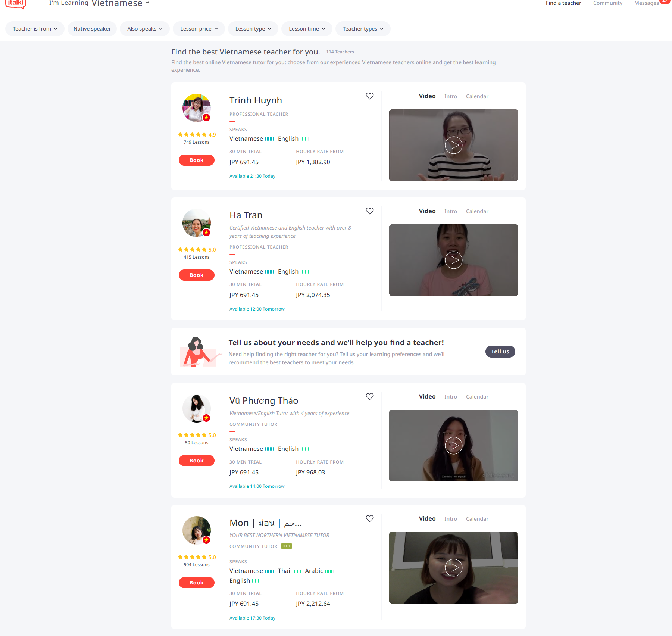Open Calendar tab on Vũ Phương Thảo's card
This screenshot has height=636, width=672.
pos(477,397)
